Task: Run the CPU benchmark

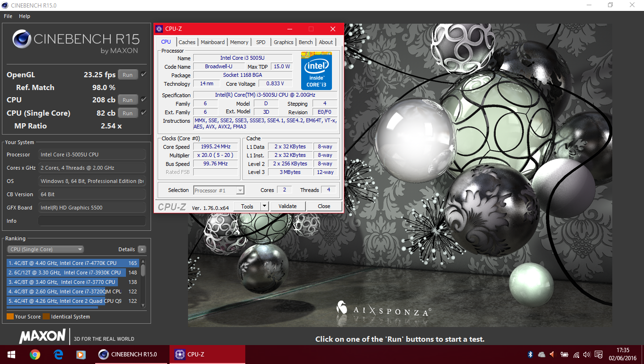Action: coord(128,100)
